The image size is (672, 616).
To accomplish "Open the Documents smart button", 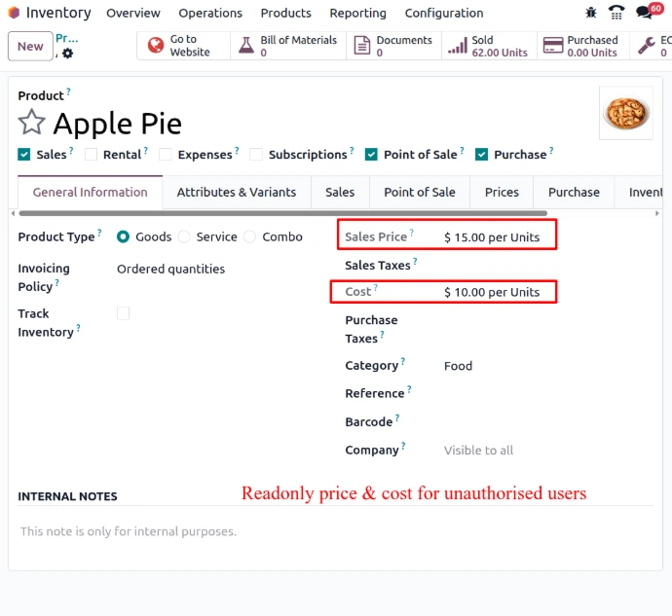I will pyautogui.click(x=361, y=46).
